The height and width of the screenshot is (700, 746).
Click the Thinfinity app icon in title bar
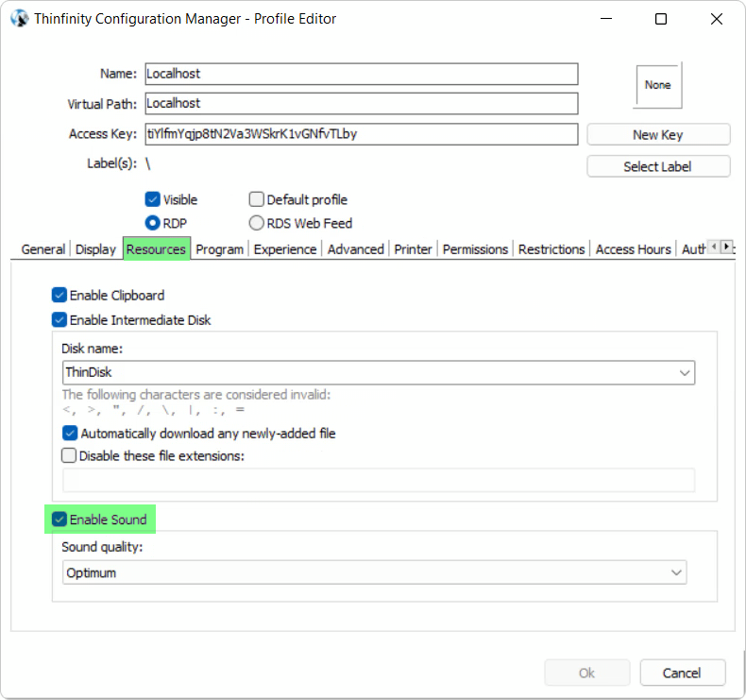pyautogui.click(x=20, y=19)
